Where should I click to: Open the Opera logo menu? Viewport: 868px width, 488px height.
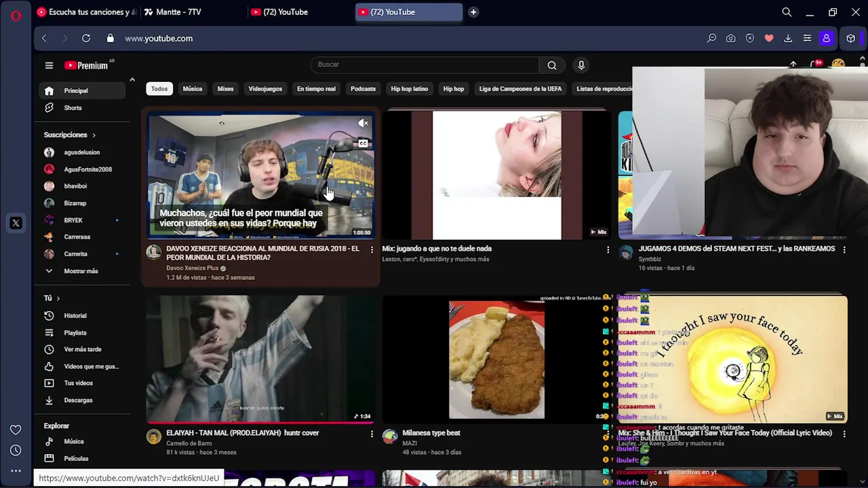16,16
